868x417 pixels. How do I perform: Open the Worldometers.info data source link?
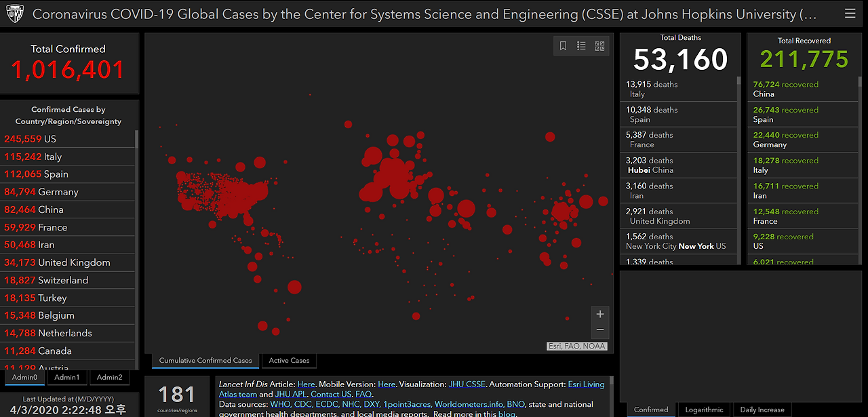coord(469,404)
